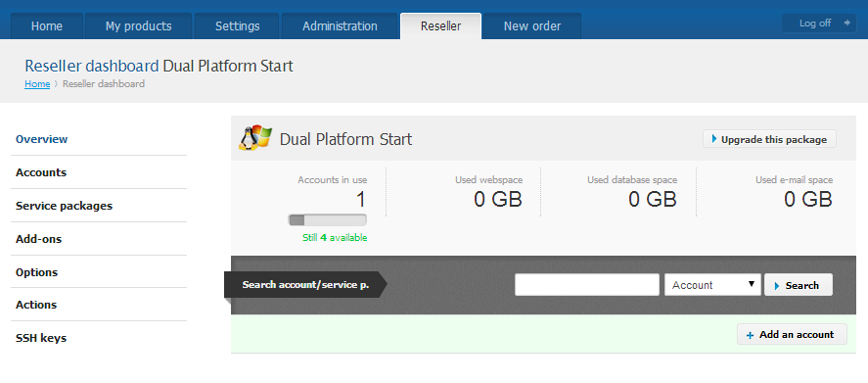The width and height of the screenshot is (868, 383).
Task: Open the Administration tab
Action: tap(340, 26)
